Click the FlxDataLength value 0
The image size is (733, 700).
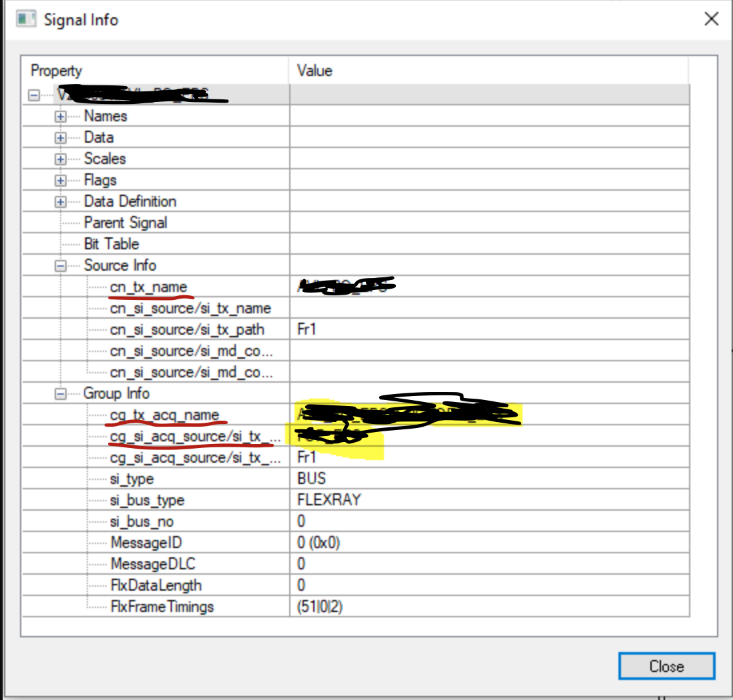(x=301, y=585)
